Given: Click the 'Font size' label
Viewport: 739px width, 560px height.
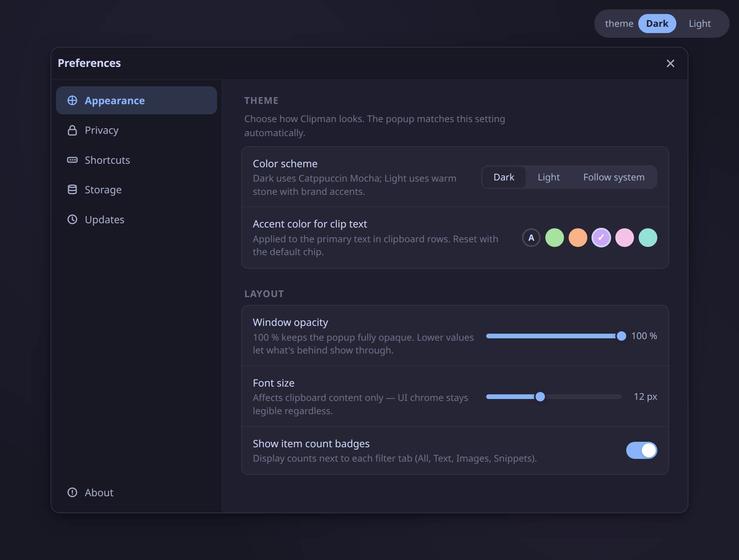Looking at the screenshot, I should pyautogui.click(x=273, y=383).
